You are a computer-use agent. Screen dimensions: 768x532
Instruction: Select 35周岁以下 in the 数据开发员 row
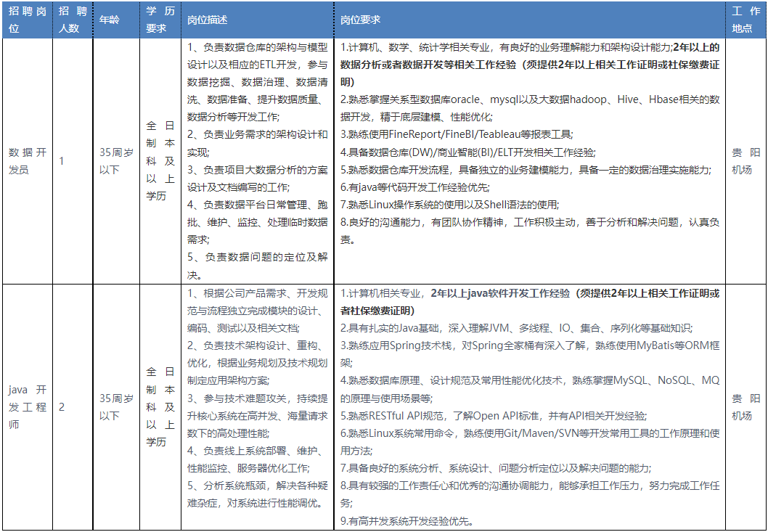[x=115, y=161]
